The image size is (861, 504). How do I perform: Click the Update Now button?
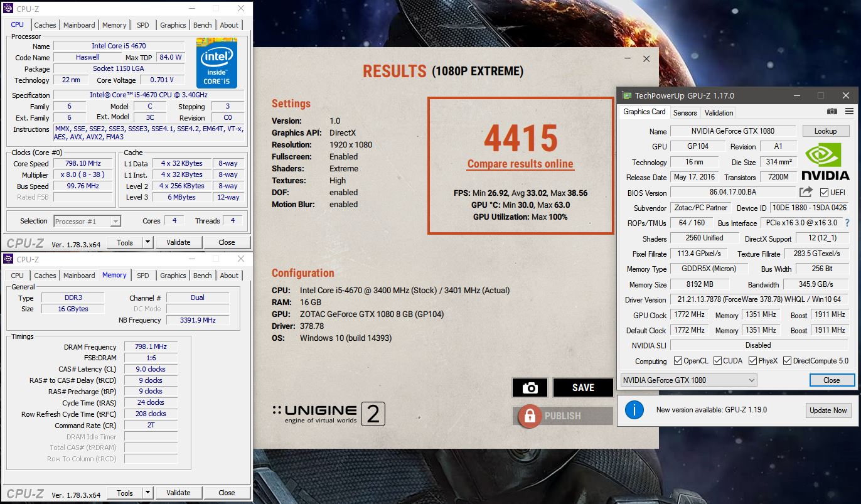(828, 410)
